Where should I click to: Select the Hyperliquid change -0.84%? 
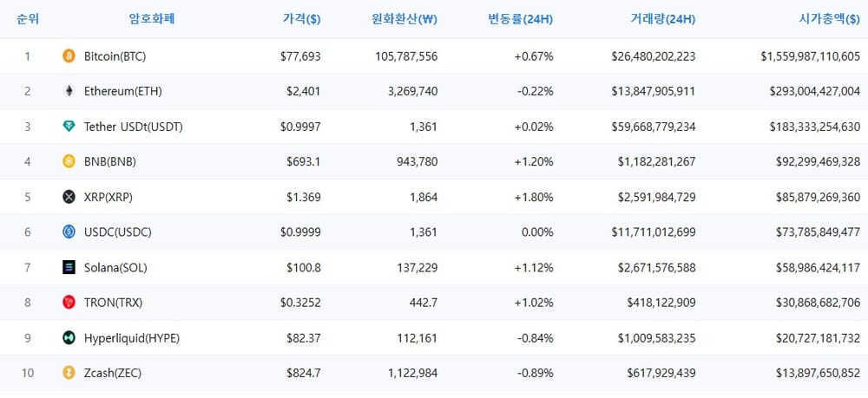tap(536, 338)
